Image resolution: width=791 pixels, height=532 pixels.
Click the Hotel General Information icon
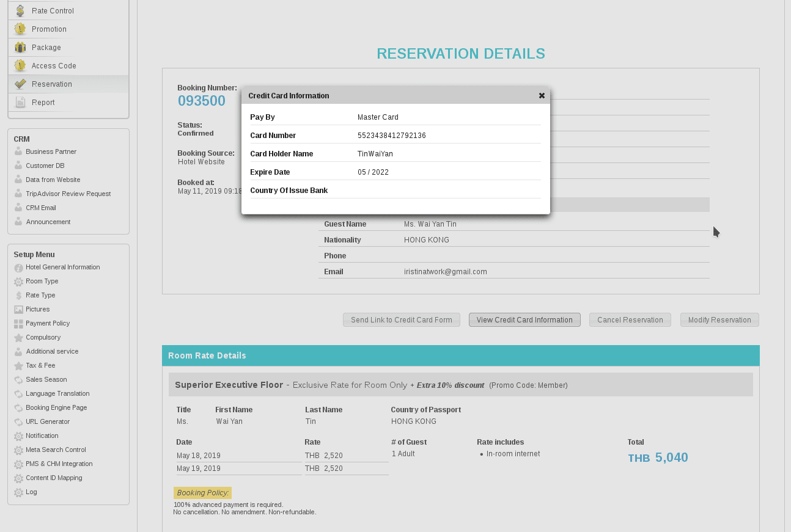[18, 268]
